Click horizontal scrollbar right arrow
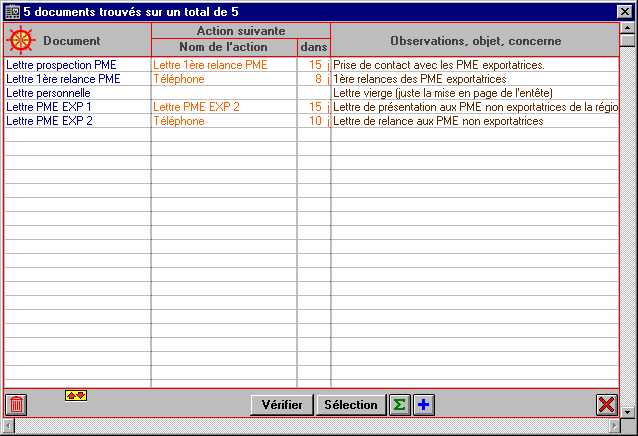 click(x=614, y=426)
